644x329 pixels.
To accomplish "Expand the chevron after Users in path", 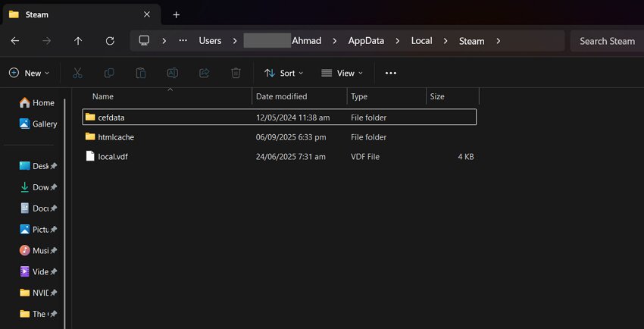I will [x=235, y=41].
